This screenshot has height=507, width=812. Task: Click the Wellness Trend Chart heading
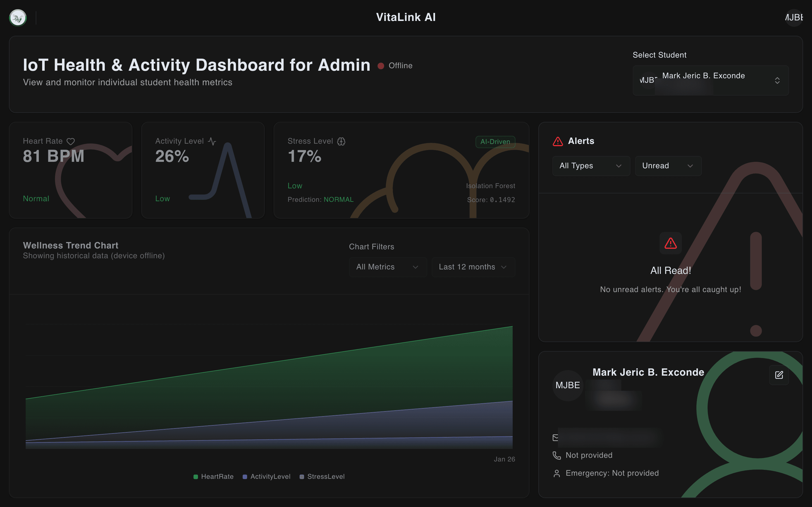coord(71,245)
